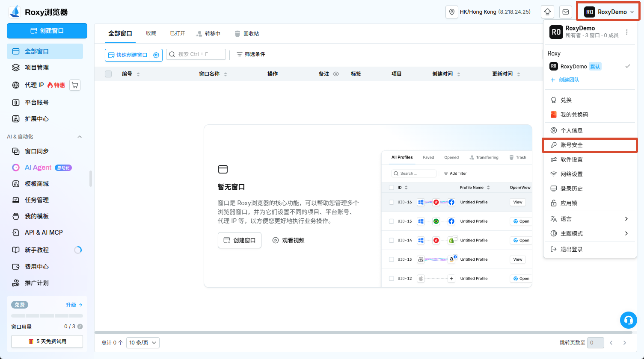
Task: Click the info icon next to 0 / 3 usage
Action: click(80, 327)
